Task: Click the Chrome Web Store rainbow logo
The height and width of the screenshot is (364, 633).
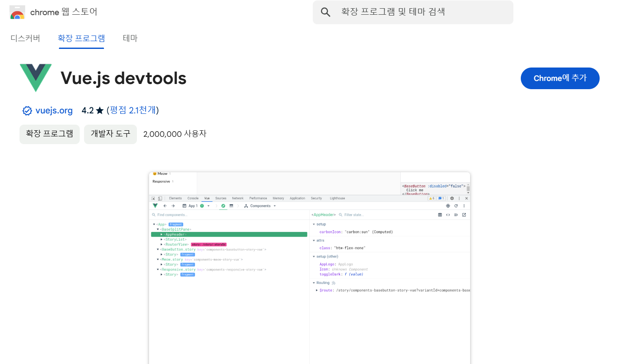Action: tap(17, 12)
